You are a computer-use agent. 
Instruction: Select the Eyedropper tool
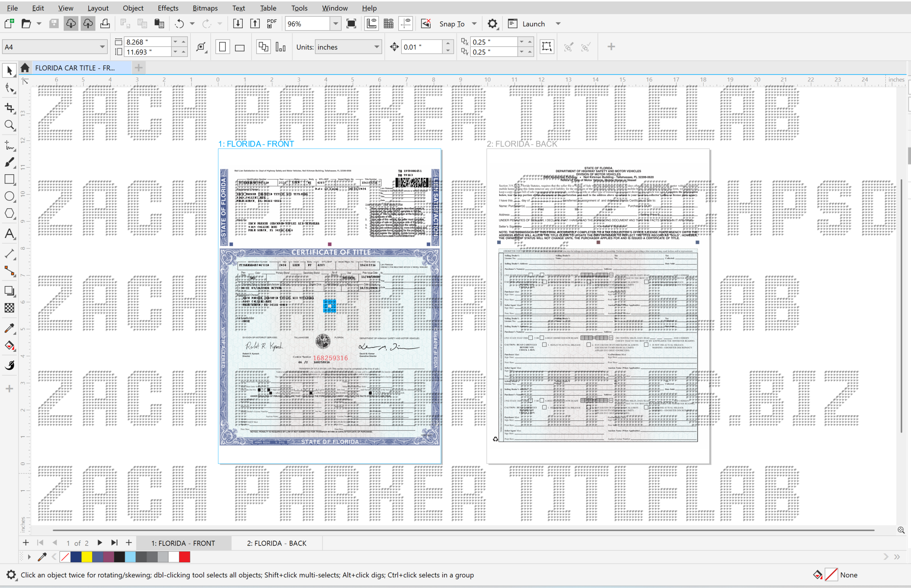click(x=10, y=328)
